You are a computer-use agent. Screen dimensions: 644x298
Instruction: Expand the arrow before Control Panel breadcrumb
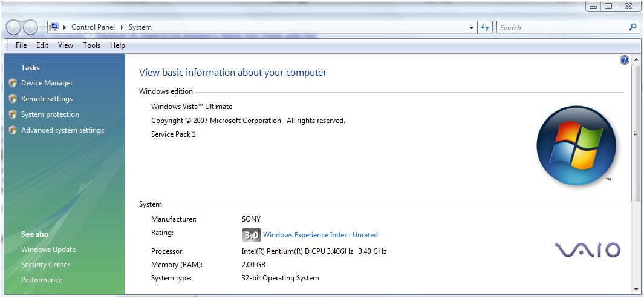tap(65, 28)
